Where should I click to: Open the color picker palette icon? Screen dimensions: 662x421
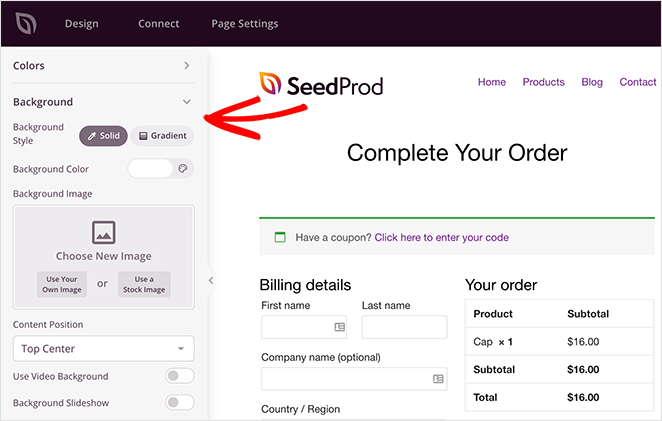pyautogui.click(x=183, y=168)
